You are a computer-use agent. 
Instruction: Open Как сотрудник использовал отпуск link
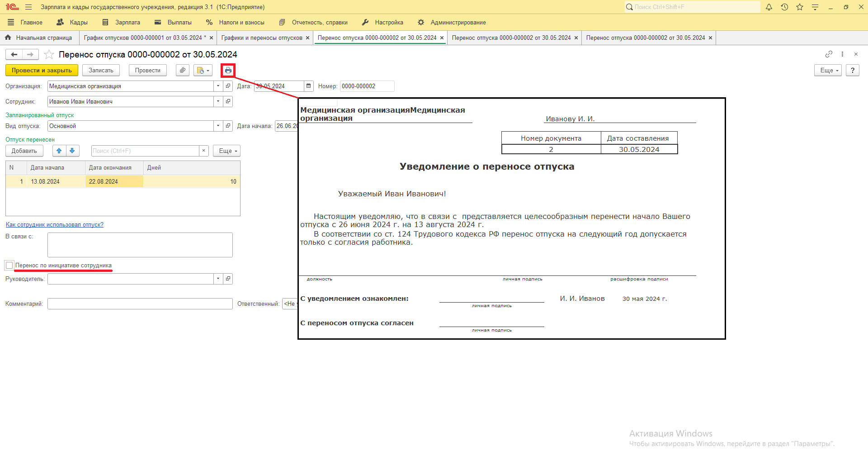pyautogui.click(x=55, y=225)
